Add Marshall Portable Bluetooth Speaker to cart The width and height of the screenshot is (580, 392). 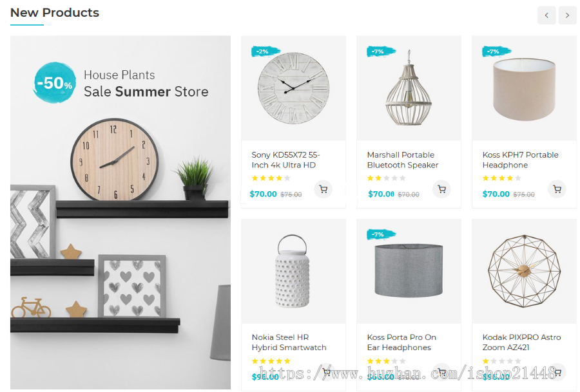[x=441, y=189]
